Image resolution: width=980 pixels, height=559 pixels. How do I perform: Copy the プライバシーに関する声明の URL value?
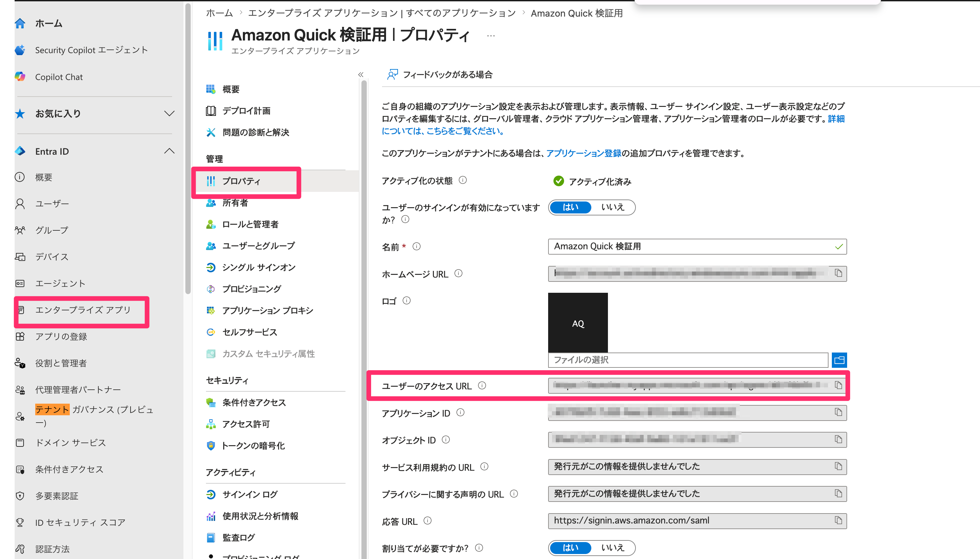(x=838, y=493)
